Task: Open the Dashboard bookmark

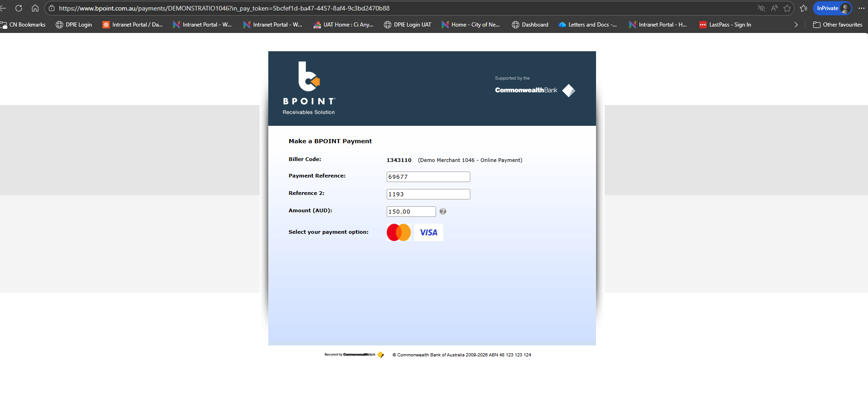Action: point(530,25)
